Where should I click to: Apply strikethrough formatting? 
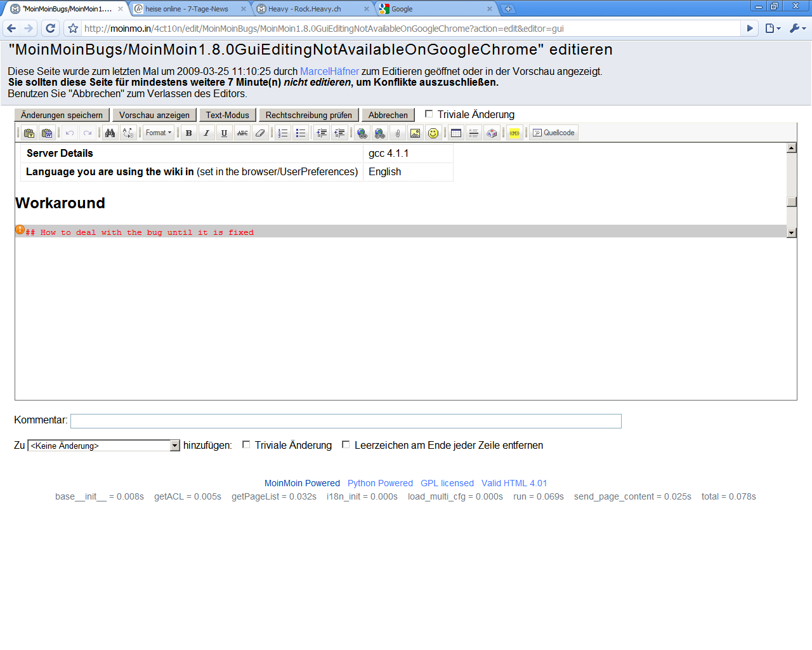point(242,133)
